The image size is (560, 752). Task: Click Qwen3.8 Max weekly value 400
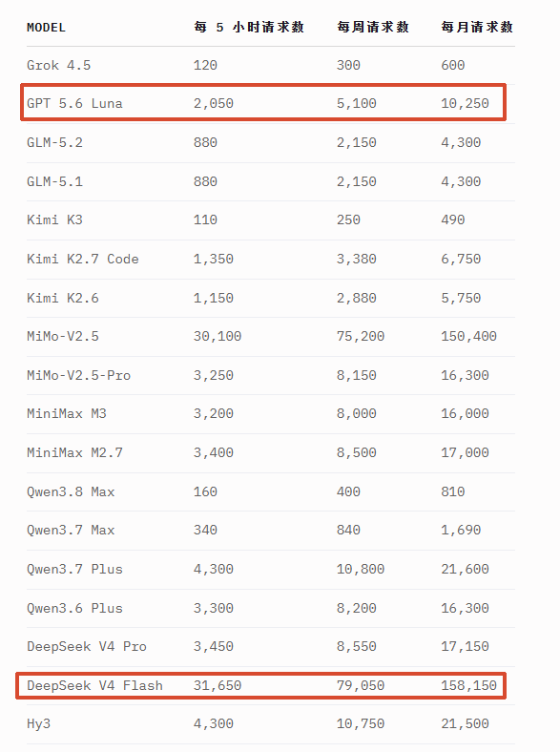[348, 491]
